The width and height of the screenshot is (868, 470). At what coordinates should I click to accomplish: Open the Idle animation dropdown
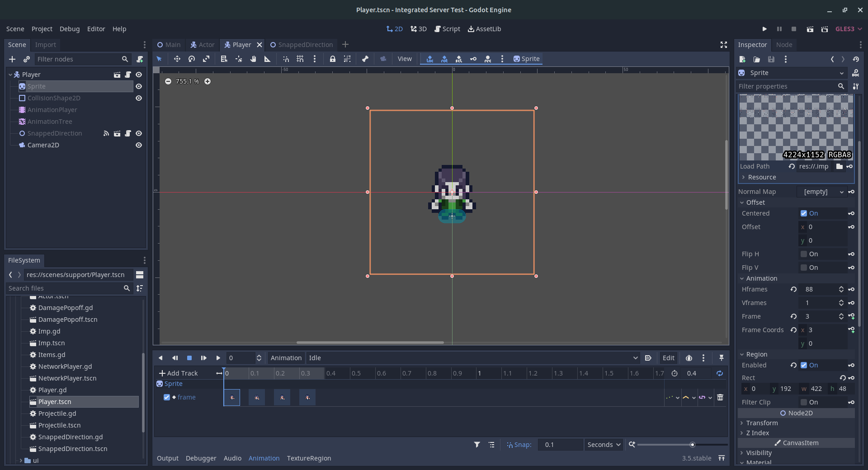click(473, 358)
